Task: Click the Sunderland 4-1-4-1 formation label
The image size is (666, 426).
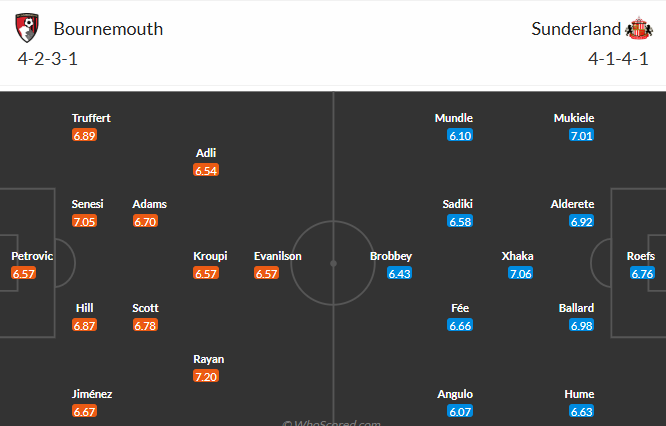Action: pyautogui.click(x=618, y=58)
